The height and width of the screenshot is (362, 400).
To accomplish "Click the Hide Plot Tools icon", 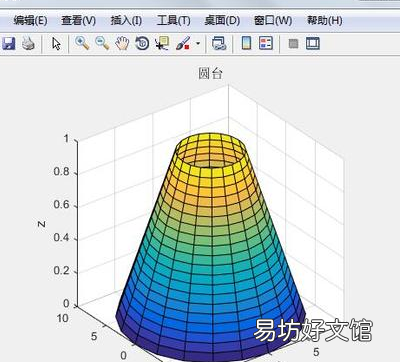I will [x=293, y=43].
